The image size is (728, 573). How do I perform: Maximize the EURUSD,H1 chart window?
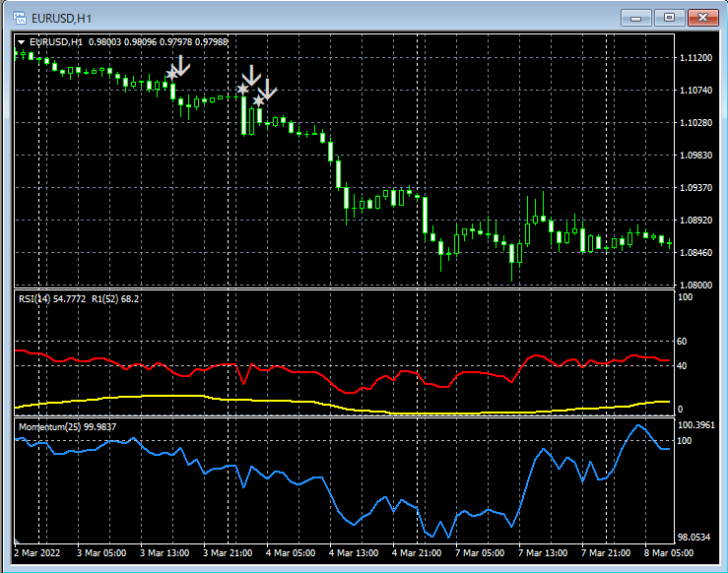click(x=669, y=18)
